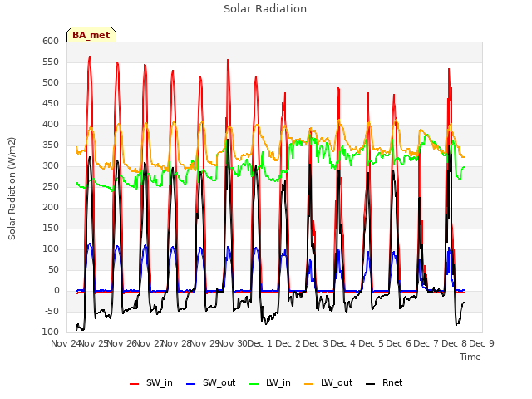The image size is (532, 399).
Task: Click the Dec 3 x-axis date label
Action: pos(315,343)
